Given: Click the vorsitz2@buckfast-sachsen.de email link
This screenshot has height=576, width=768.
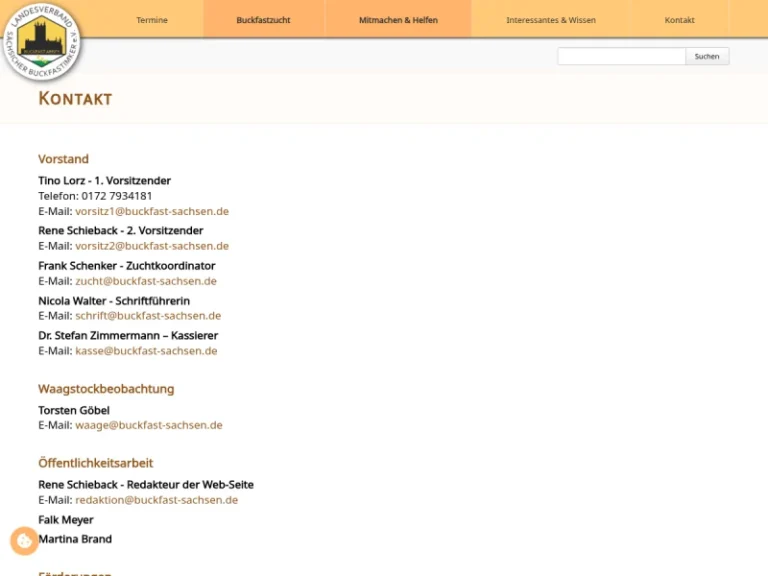Looking at the screenshot, I should coord(152,246).
